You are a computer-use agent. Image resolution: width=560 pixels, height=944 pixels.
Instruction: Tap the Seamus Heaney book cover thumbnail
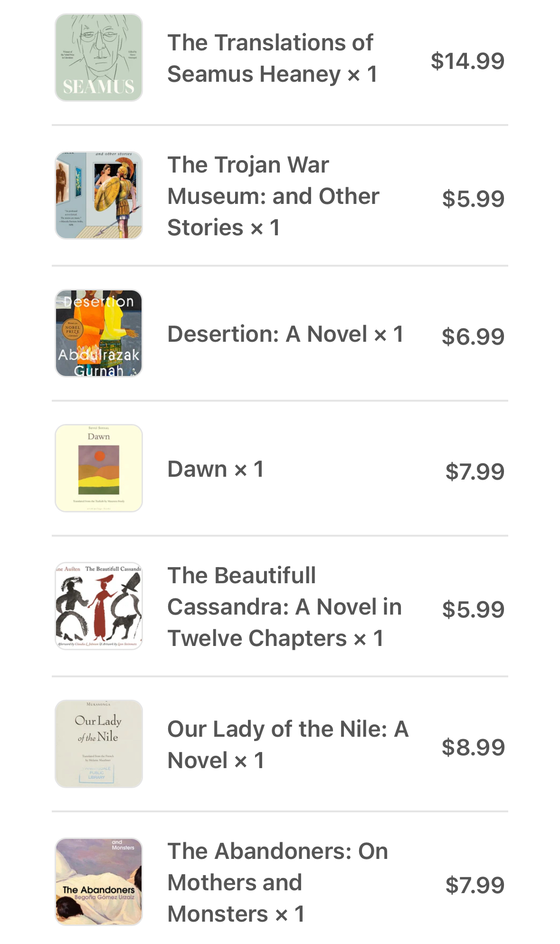tap(99, 58)
